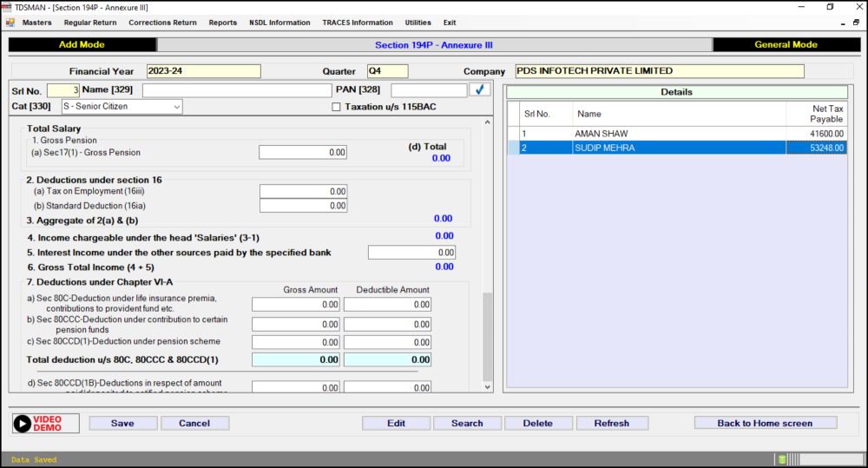Expand the Cat [330] Senior Citizen dropdown
Viewport: 868px width, 468px height.
click(177, 107)
